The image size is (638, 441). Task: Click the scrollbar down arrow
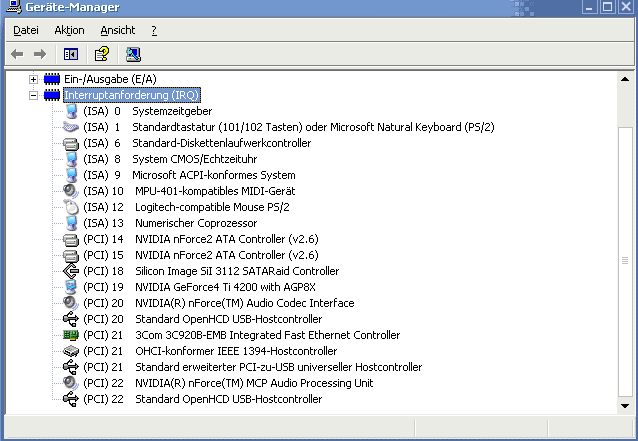coord(625,406)
